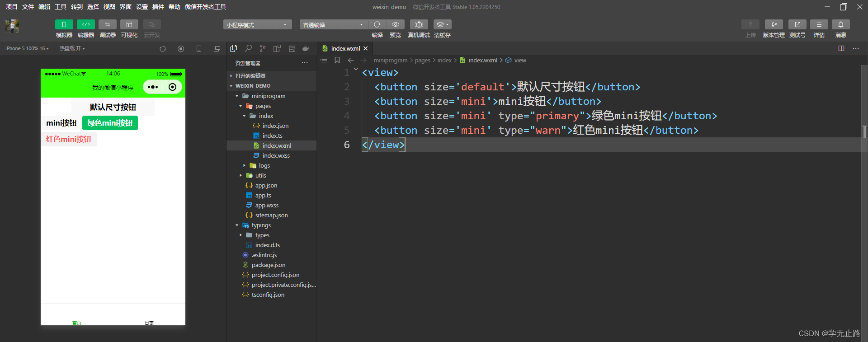Open the layout panel icon next to extensions
Image resolution: width=868 pixels, height=342 pixels.
(292, 48)
